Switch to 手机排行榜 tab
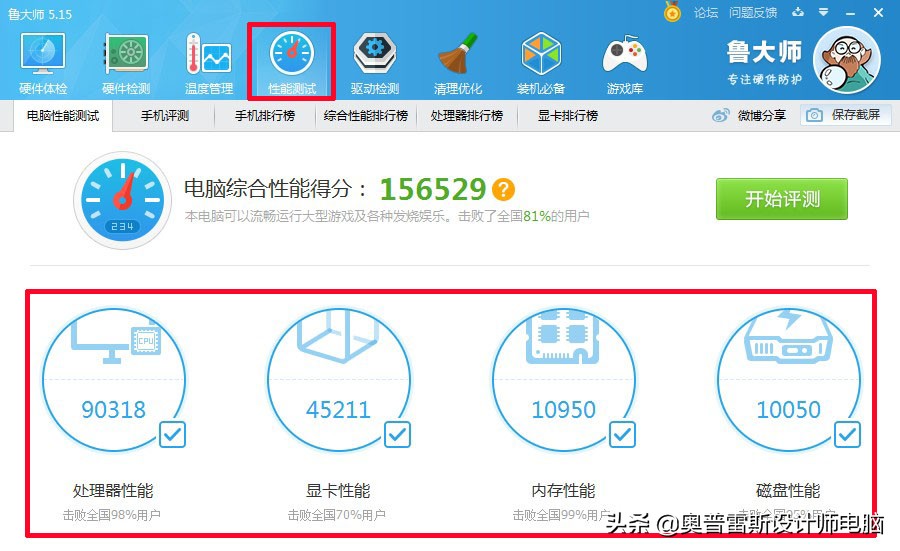Screen dimensions: 900x551 pos(265,116)
